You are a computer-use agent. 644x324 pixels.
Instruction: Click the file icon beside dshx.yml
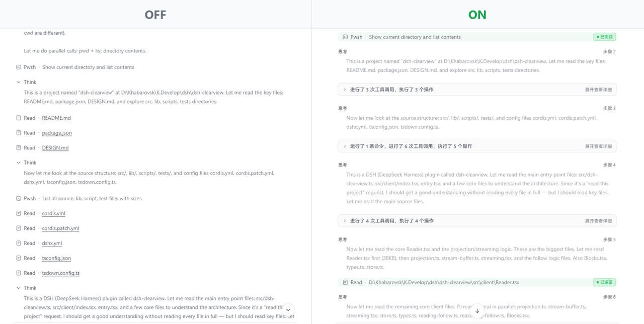click(x=19, y=243)
